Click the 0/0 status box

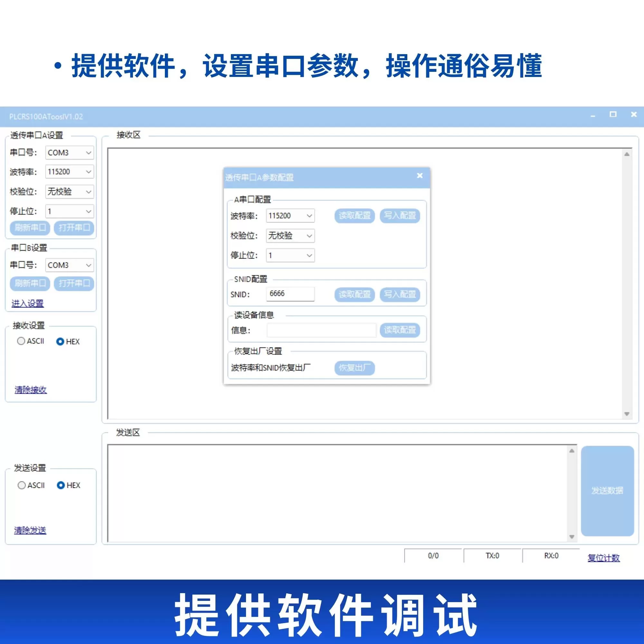coord(433,556)
